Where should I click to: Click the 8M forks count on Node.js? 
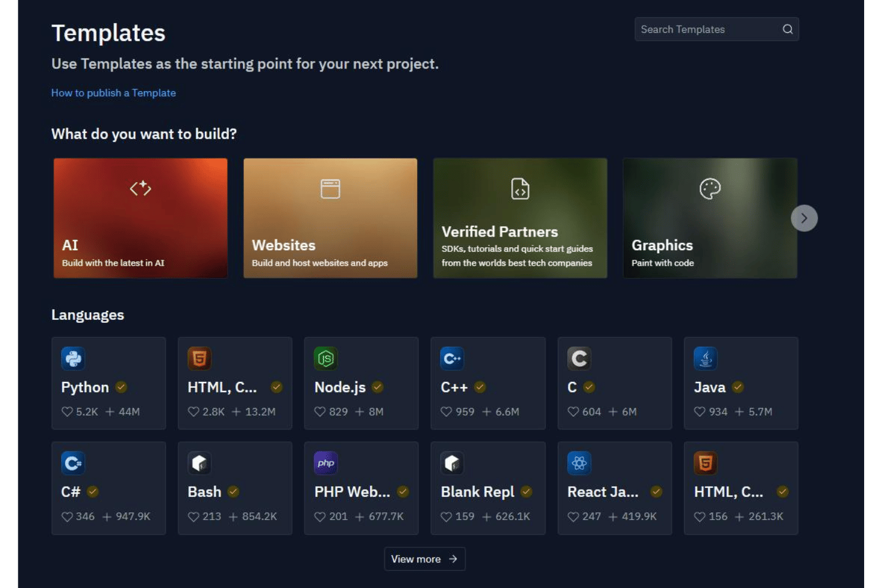click(x=376, y=412)
